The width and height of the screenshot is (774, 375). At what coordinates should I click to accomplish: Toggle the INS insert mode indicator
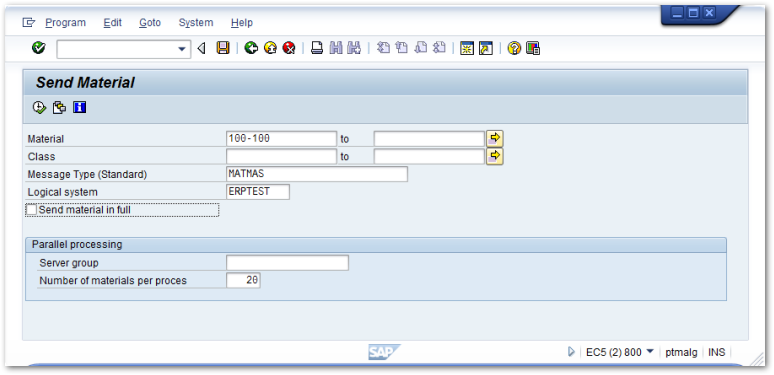tap(717, 352)
